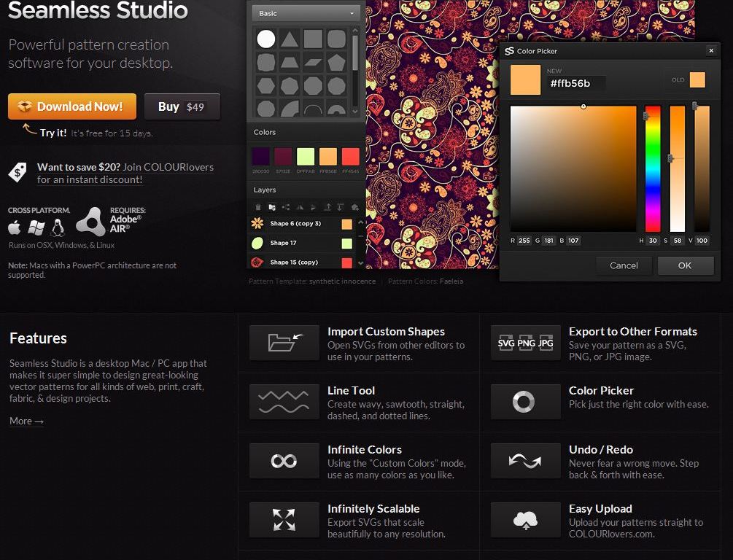Image resolution: width=733 pixels, height=560 pixels.
Task: Click the Infinite Colors infinity icon
Action: (x=284, y=461)
